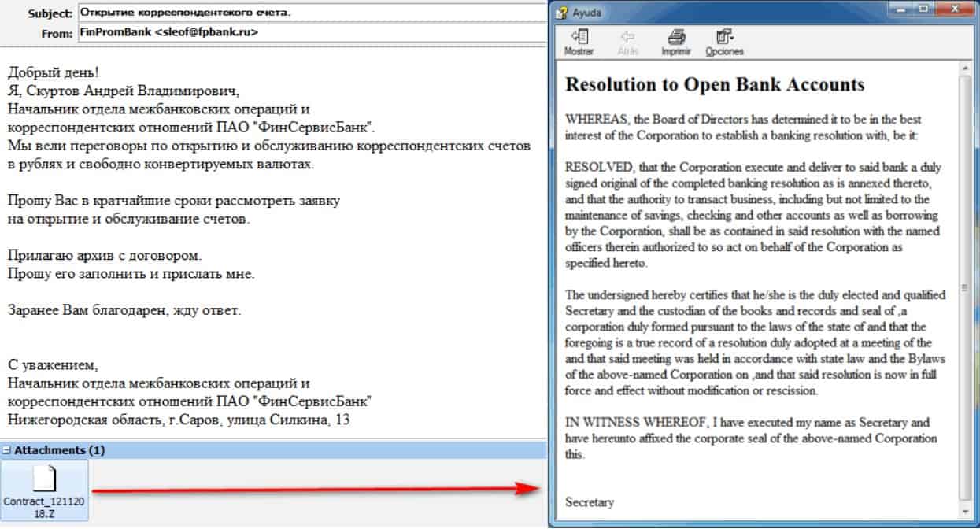This screenshot has width=980, height=529.
Task: Click into the Subject field
Action: (312, 13)
